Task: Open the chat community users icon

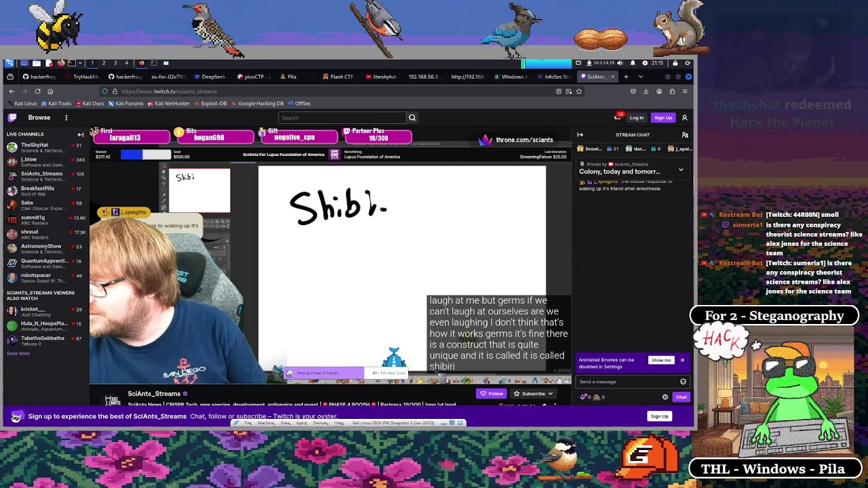Action: (x=684, y=135)
